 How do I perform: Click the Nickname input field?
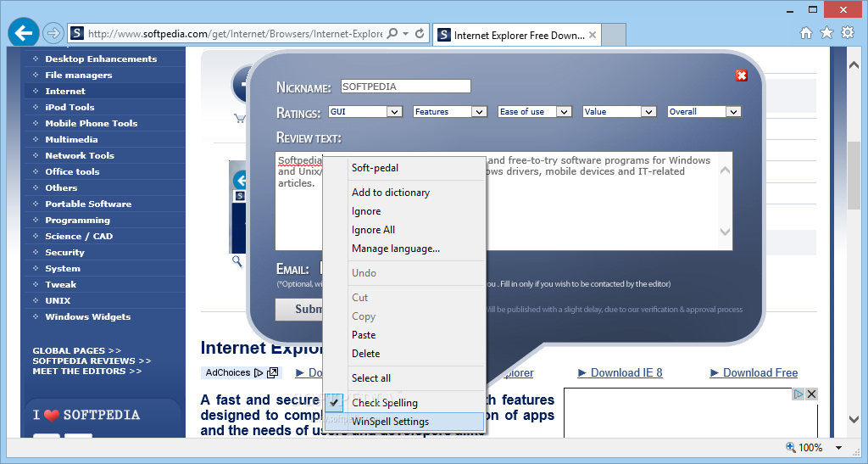(x=406, y=87)
